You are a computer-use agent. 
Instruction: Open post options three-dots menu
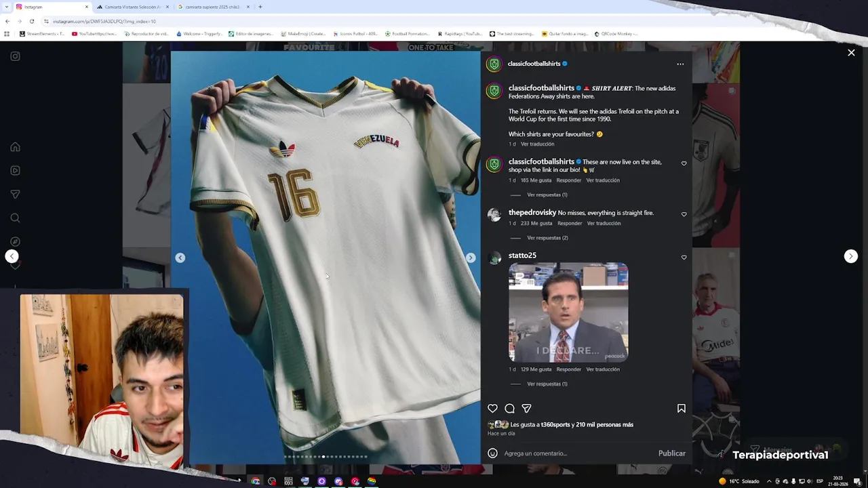(x=680, y=64)
